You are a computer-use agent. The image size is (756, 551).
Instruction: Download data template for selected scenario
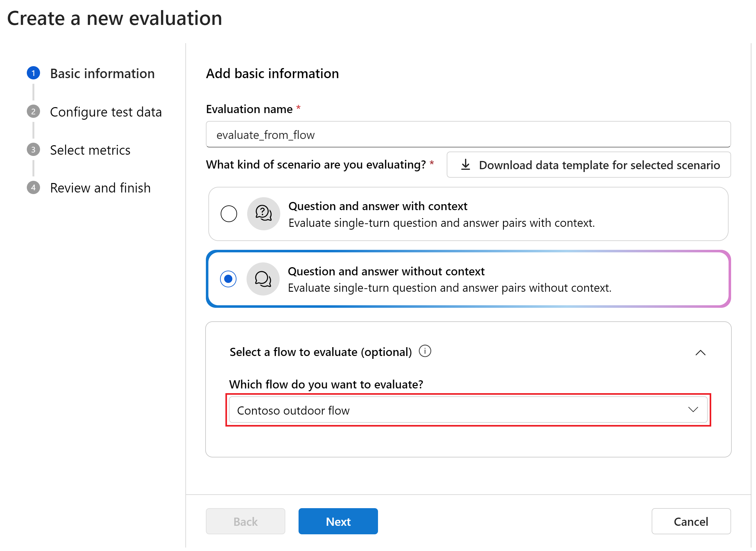pos(589,165)
